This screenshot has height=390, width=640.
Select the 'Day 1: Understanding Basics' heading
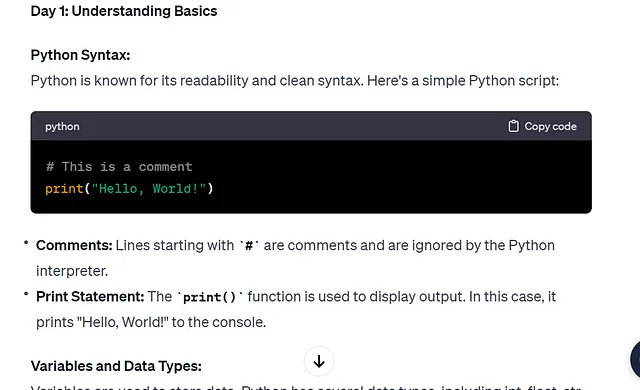(124, 11)
